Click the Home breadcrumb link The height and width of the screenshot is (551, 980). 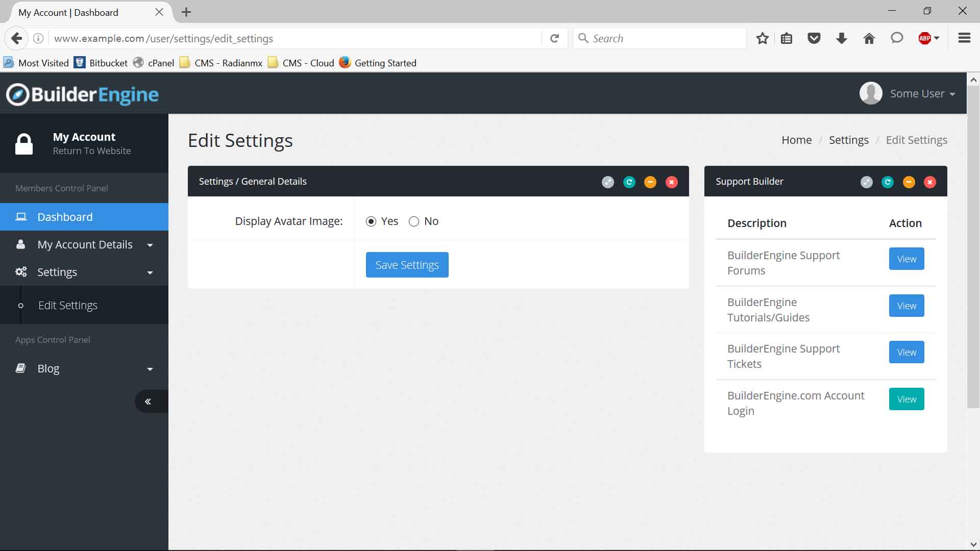point(796,140)
